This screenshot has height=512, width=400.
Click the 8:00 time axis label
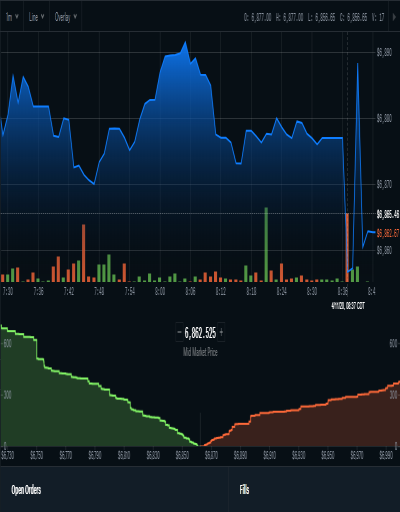tap(160, 291)
